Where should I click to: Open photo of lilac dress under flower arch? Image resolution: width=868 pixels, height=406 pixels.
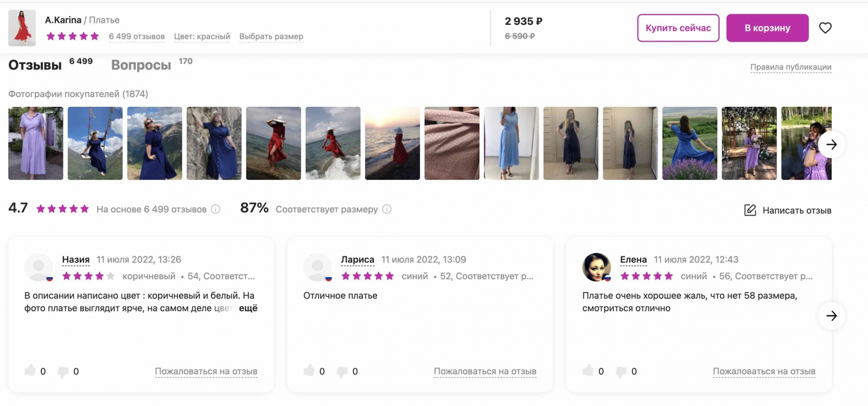pos(749,143)
